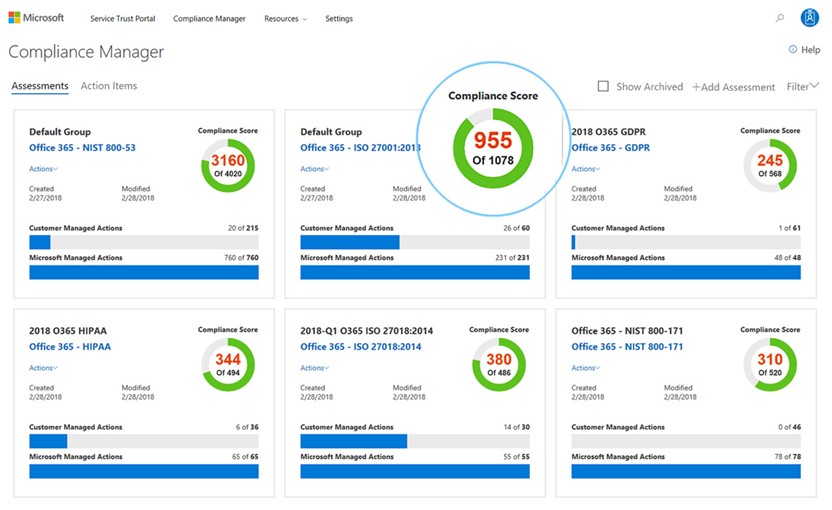This screenshot has height=510, width=832.
Task: Click Modified 2/28/2018 in HIPAA card
Action: pyautogui.click(x=138, y=392)
